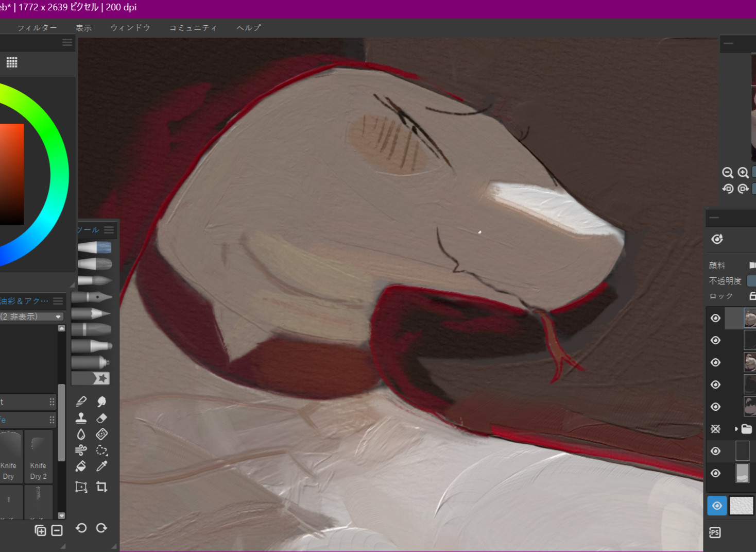Open the color panel hamburger menu

tap(67, 42)
